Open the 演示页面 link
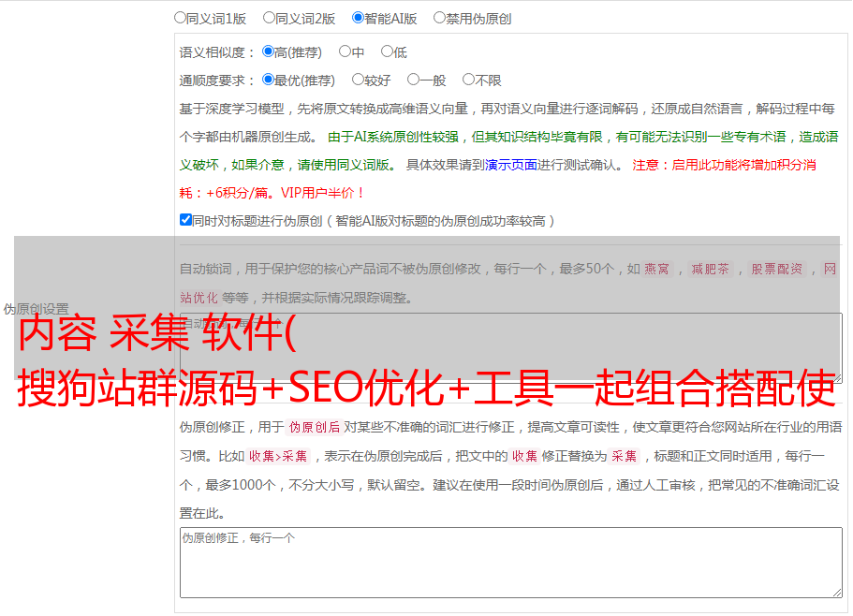 pos(510,165)
